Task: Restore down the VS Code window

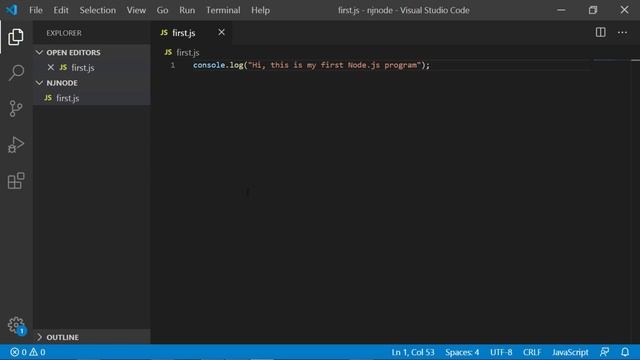Action: tap(593, 10)
